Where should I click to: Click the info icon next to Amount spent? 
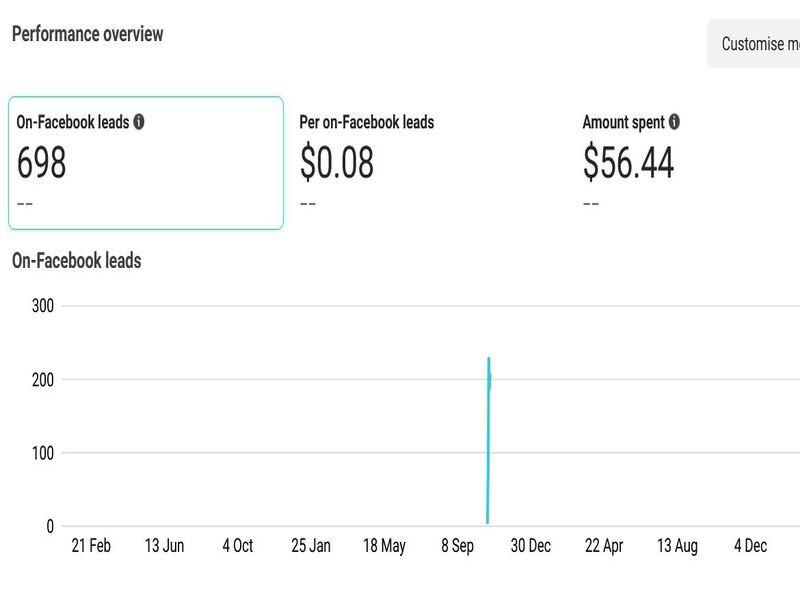[675, 122]
